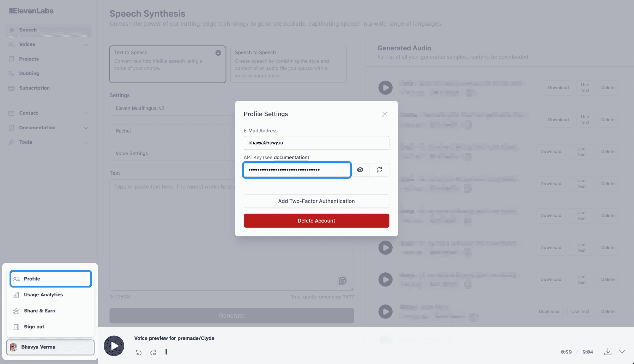This screenshot has width=634, height=364.
Task: Choose the Speech to Speech option
Action: tap(288, 64)
